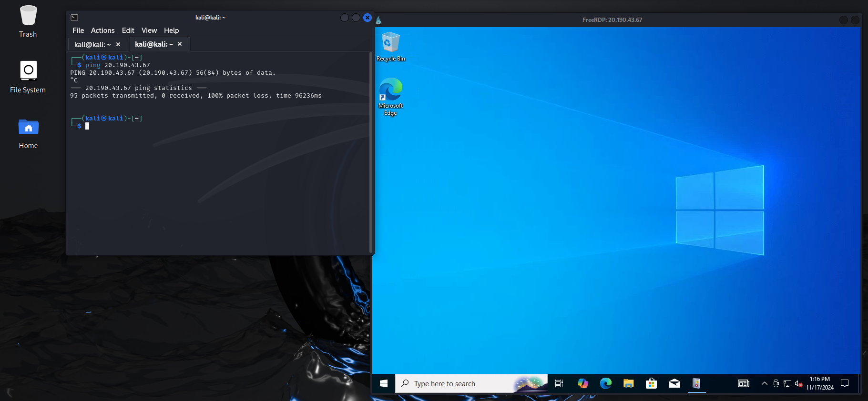
Task: Select the second kali@kali terminal tab
Action: [154, 44]
